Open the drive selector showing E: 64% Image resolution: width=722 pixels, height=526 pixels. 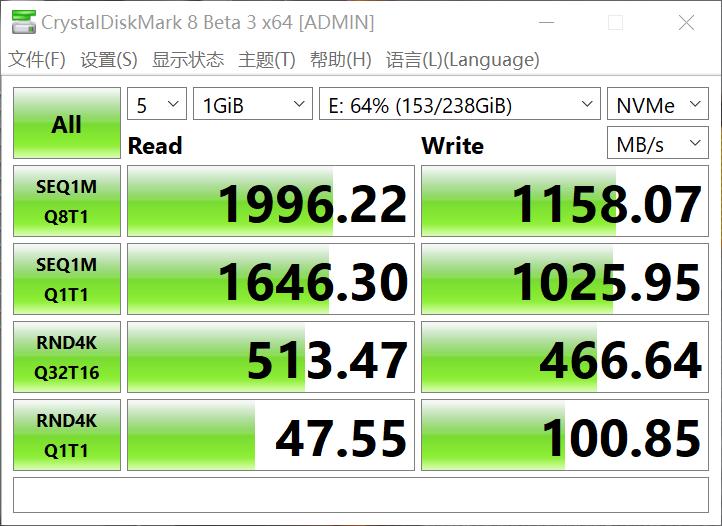point(460,104)
